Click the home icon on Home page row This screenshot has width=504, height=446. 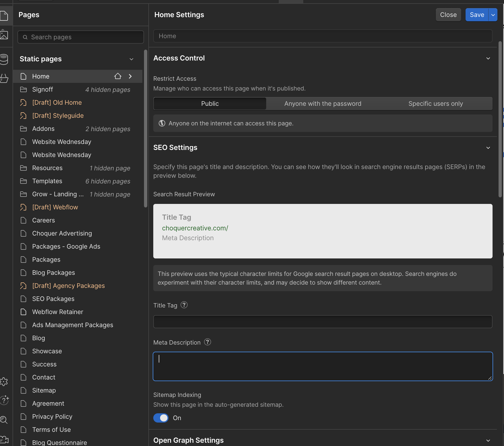click(118, 76)
